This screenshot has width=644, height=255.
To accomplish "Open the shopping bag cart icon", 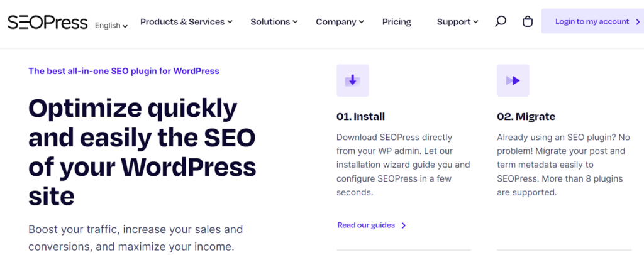I will pyautogui.click(x=528, y=22).
